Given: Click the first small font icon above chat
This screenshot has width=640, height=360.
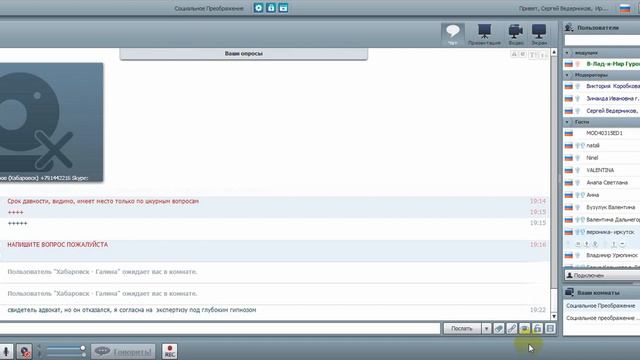Looking at the screenshot, I should click(514, 54).
